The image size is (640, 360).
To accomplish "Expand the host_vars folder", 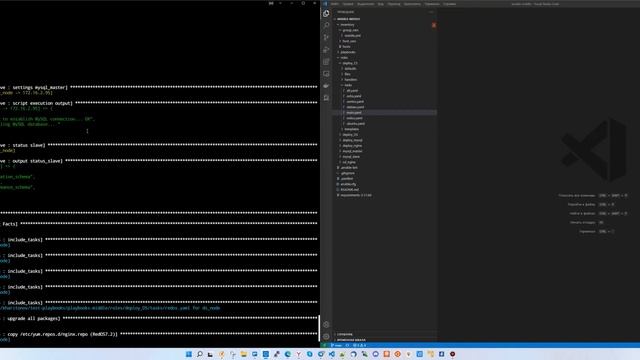I will point(349,41).
